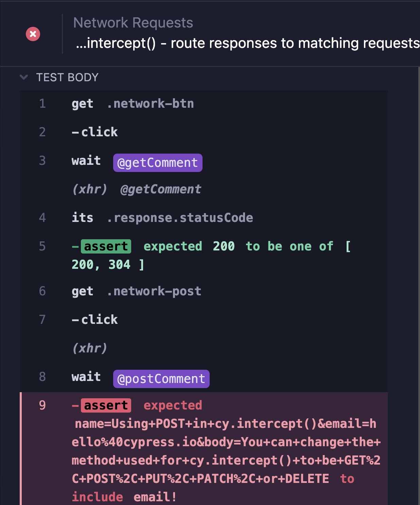Screen dimensions: 420x505
Task: Click line number 7 in the command log
Action: (42, 319)
